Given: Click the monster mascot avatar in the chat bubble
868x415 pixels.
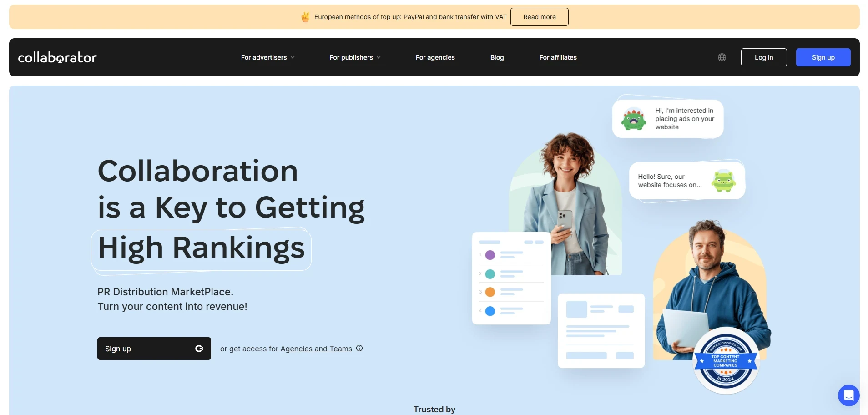Looking at the screenshot, I should (633, 119).
